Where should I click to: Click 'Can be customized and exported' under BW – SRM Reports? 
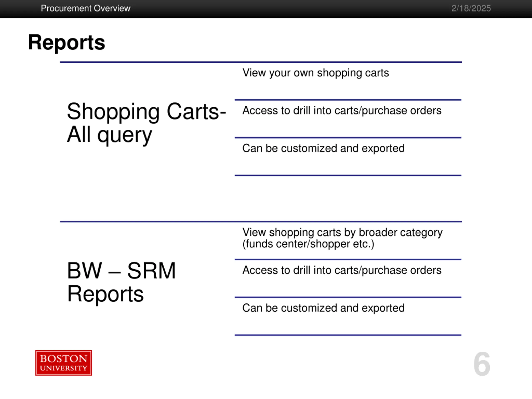coord(324,308)
